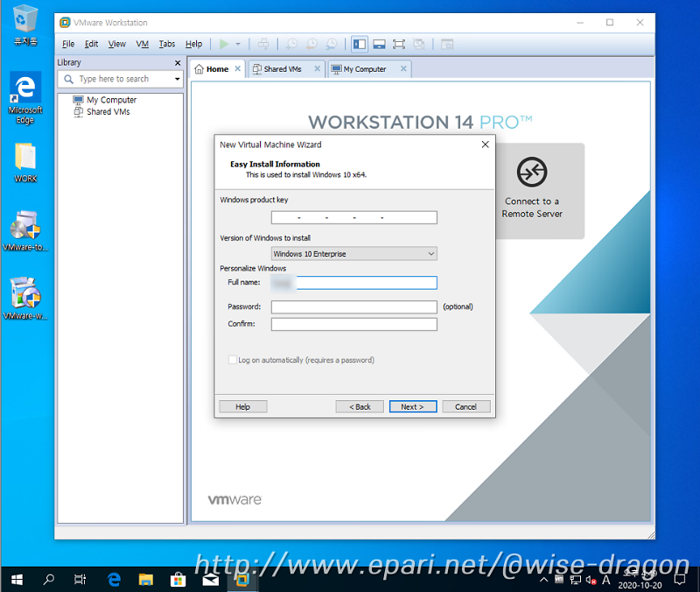Close the Shared VMs tab

318,68
